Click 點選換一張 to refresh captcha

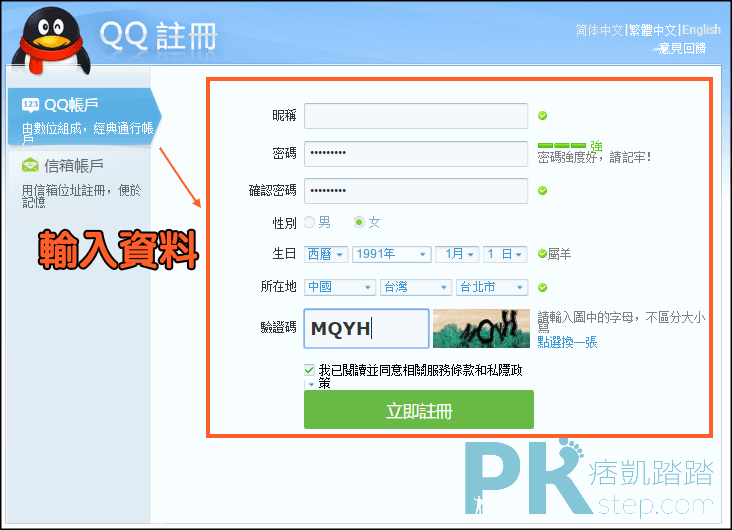567,342
